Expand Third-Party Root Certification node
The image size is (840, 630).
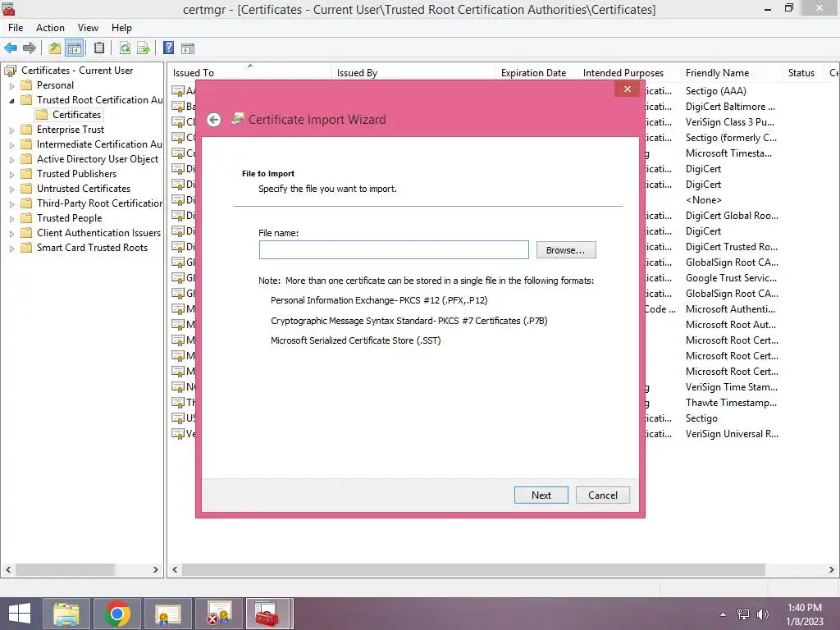click(11, 203)
